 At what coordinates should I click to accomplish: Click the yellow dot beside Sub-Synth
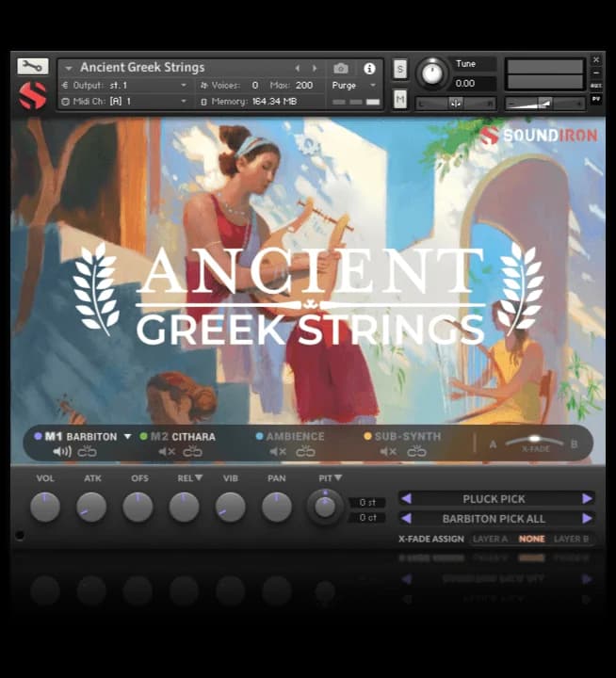point(367,436)
